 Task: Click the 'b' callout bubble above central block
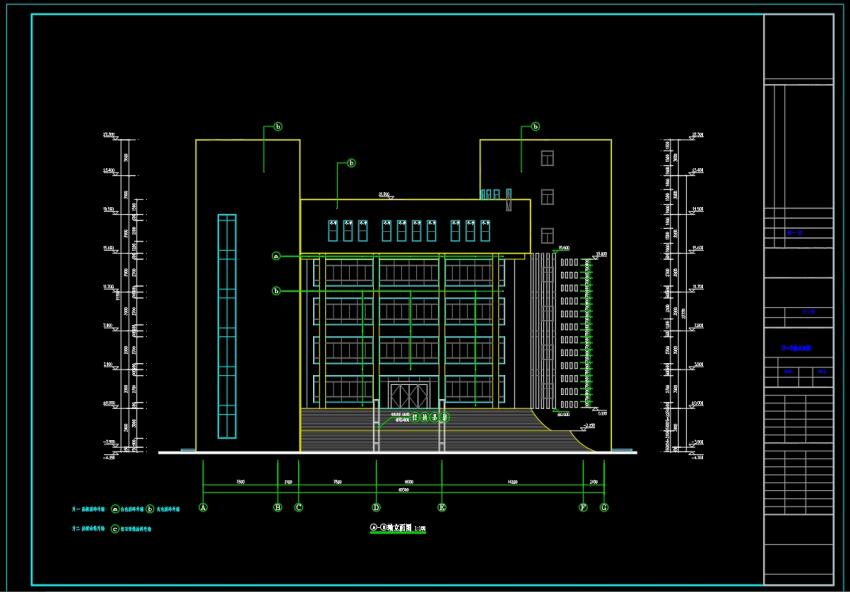click(x=351, y=163)
